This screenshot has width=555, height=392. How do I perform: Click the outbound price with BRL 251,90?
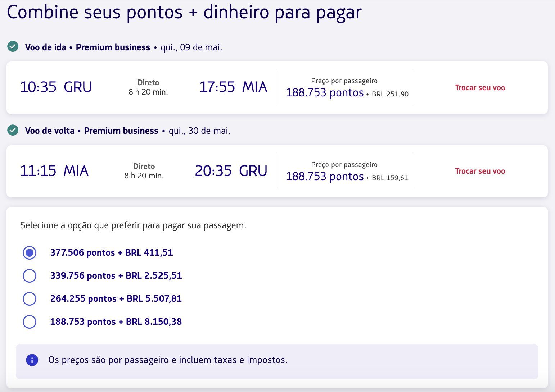point(347,93)
